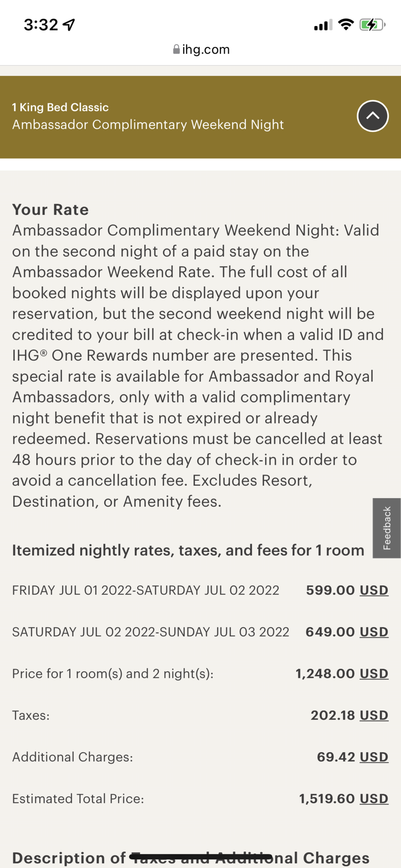Tap the location arrow beside the time
401x868 pixels.
click(x=69, y=25)
